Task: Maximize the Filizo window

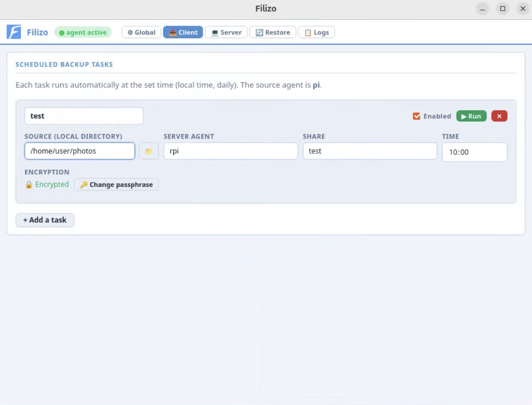Action: point(502,9)
